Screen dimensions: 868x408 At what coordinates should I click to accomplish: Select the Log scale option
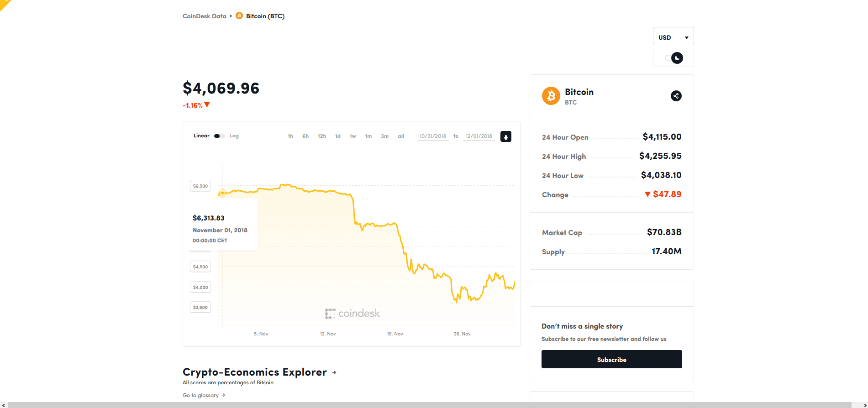pyautogui.click(x=234, y=136)
